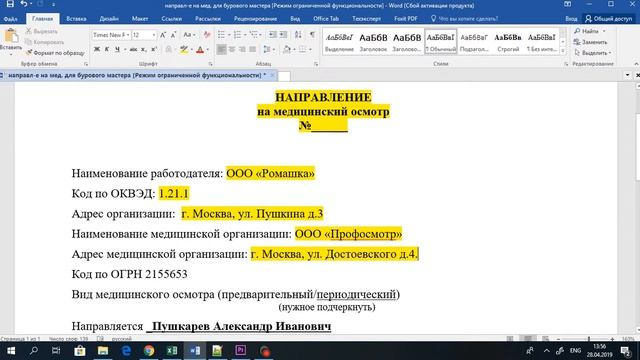Click the Increase font size icon
Screen dimensions: 640x360
[x=163, y=35]
